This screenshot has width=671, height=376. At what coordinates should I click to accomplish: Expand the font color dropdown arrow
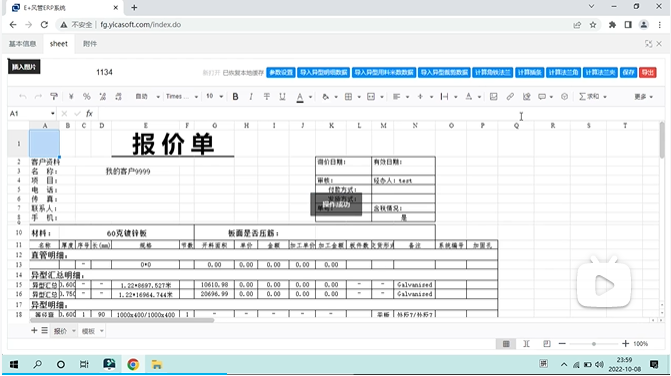[x=310, y=97]
